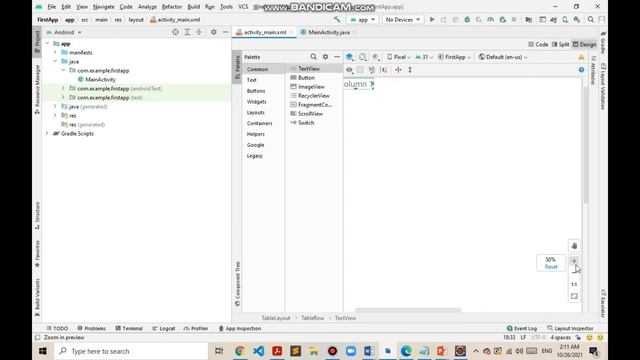This screenshot has width=640, height=360.
Task: Toggle the Project tool window side tab
Action: [37, 41]
